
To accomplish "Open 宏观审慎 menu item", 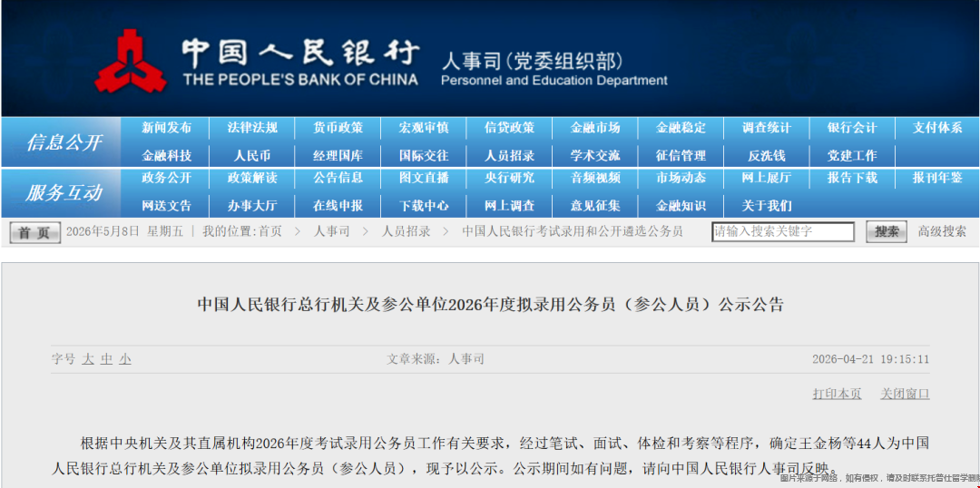I will [424, 129].
